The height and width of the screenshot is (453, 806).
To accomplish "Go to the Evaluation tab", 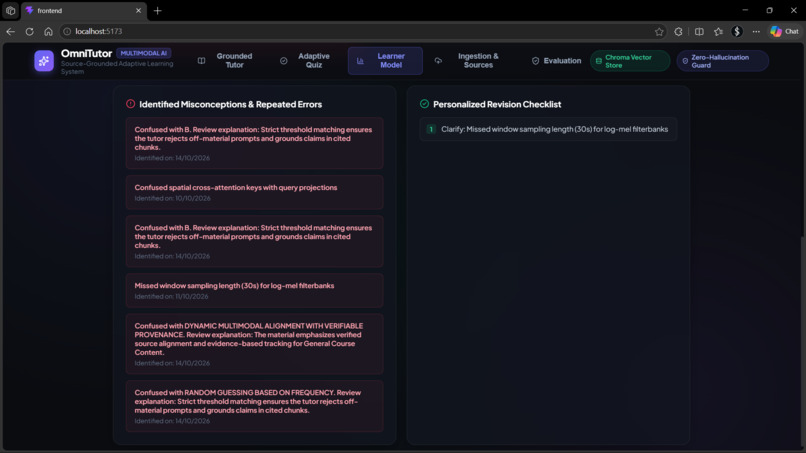I will pos(556,61).
